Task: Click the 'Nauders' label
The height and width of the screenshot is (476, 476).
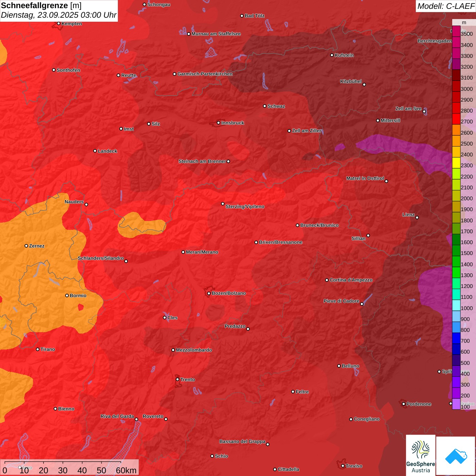Action: click(x=74, y=202)
